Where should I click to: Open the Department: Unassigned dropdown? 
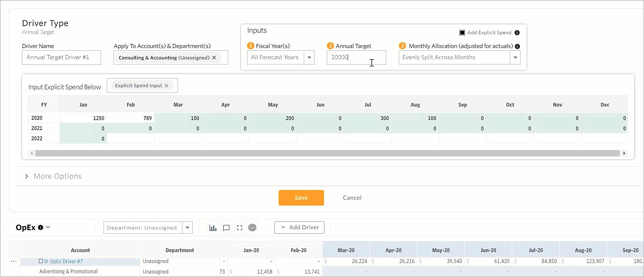coord(187,228)
